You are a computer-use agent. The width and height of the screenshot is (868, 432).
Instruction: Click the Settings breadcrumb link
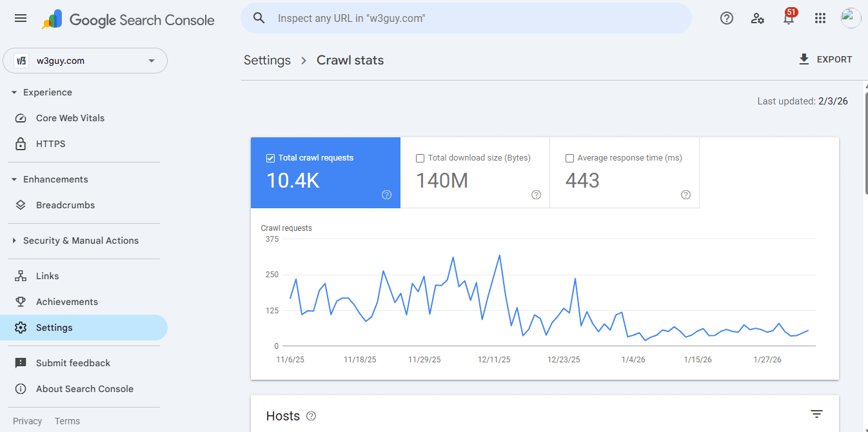click(267, 59)
